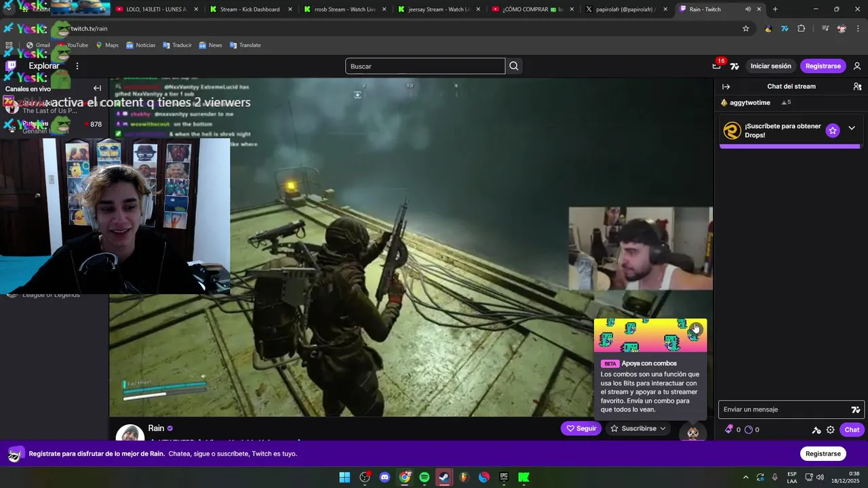Click the Twitch logo home icon
The image size is (868, 488).
click(11, 66)
